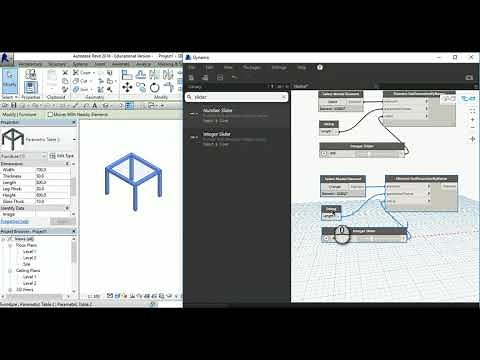Screen dimensions: 480x360
Task: Collapse the Identity Data section in Properties
Action: pyautogui.click(x=67, y=208)
